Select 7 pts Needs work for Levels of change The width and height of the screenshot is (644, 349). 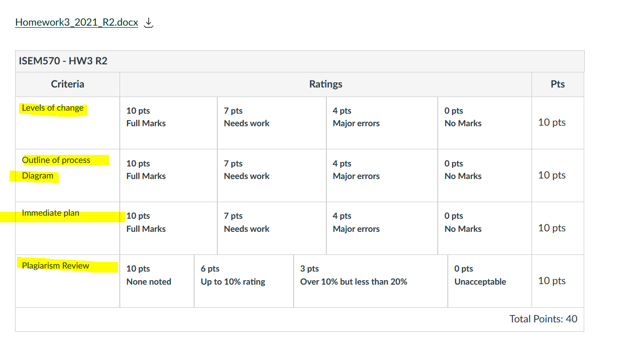[272, 123]
